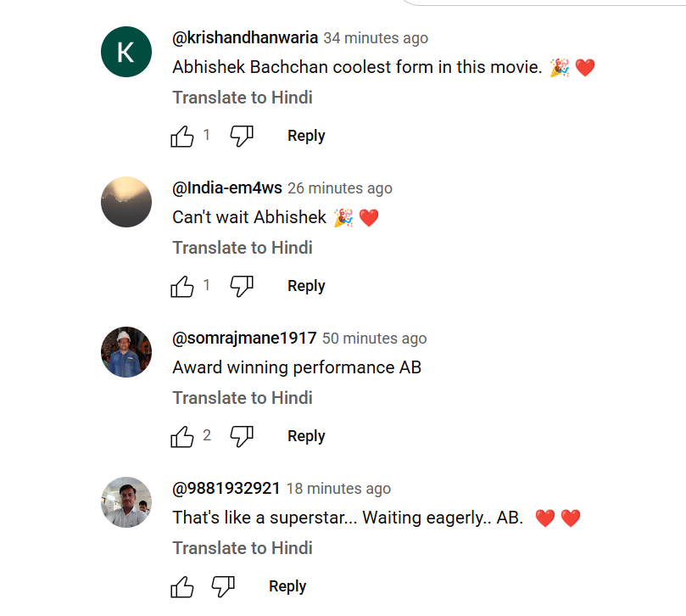Screen dimensions: 686x616
Task: Reply to @krishandhanwaria's comment
Action: pos(306,136)
